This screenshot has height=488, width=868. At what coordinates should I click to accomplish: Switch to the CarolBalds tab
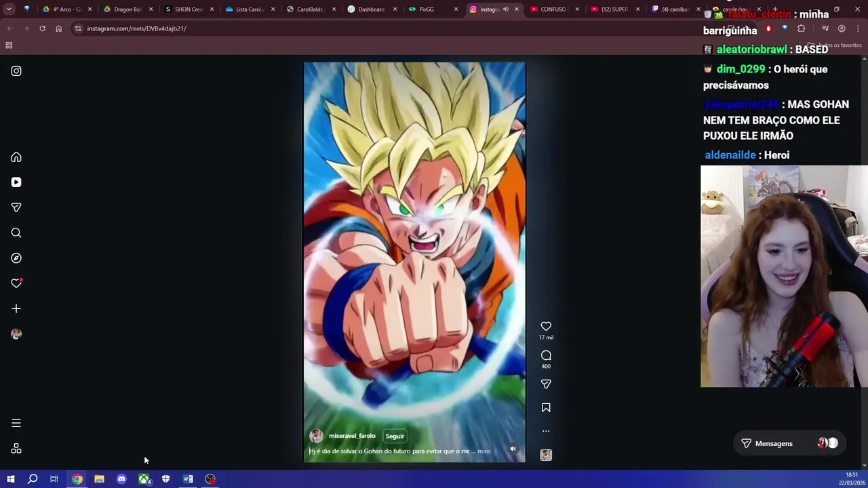pos(309,9)
